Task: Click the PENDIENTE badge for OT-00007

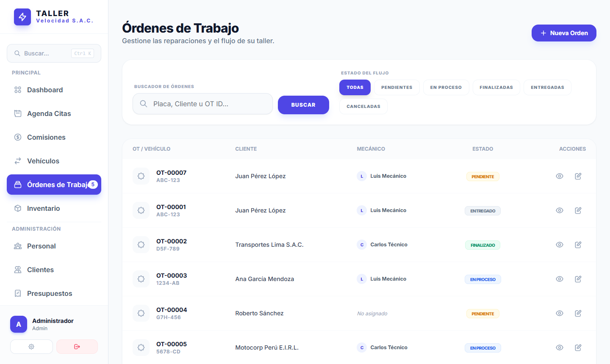Action: coord(483,176)
